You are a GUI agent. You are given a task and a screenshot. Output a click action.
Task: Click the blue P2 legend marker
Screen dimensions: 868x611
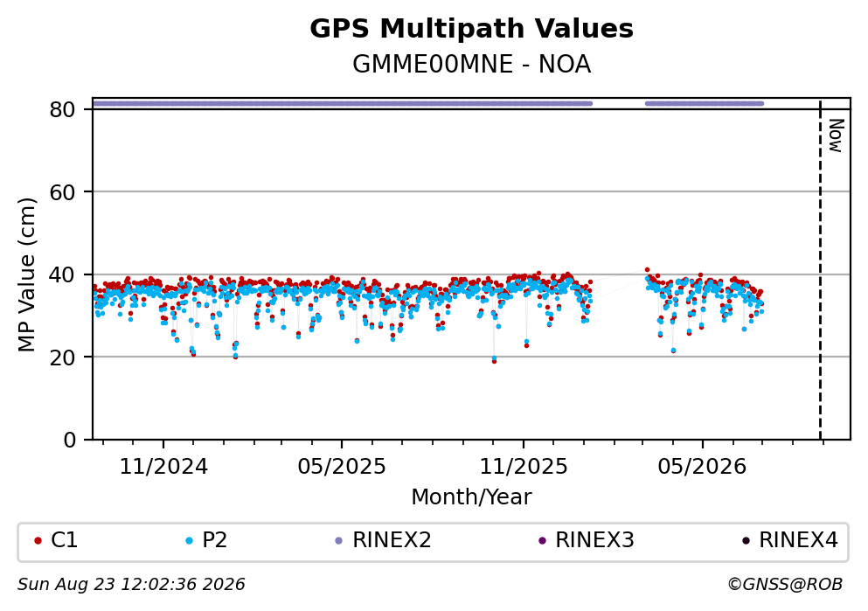pos(190,541)
